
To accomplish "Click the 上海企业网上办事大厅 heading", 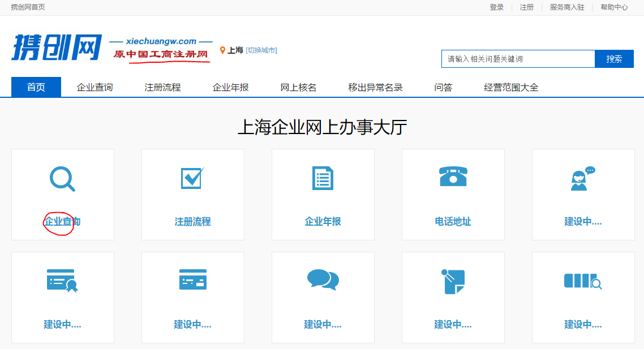I will [323, 127].
